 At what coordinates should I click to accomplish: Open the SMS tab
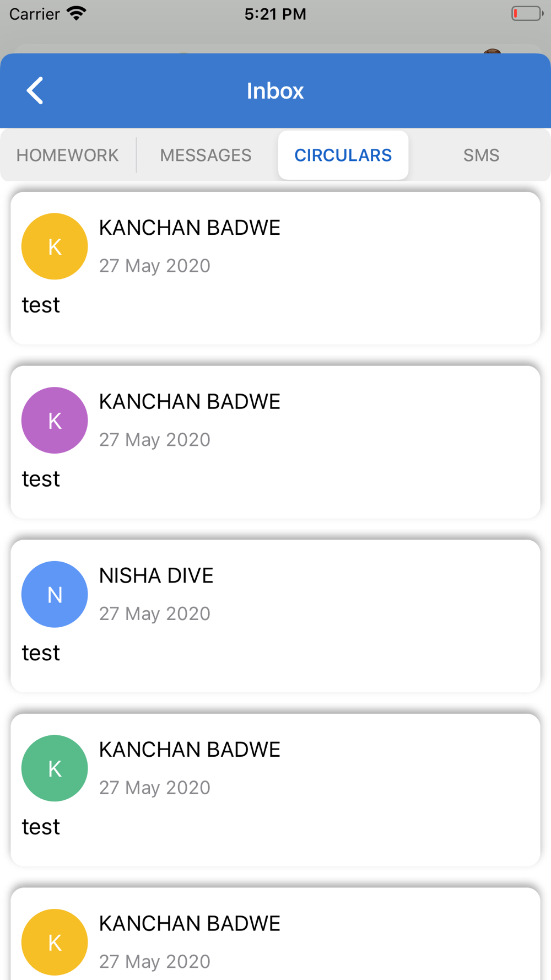[x=481, y=155]
